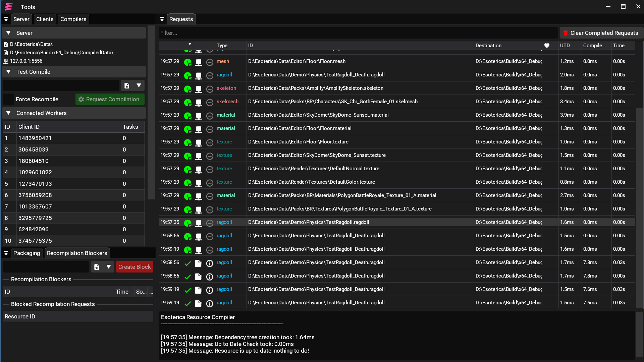
Task: Click the AmplifySkeleton.skeleton resource path
Action: coord(316,88)
